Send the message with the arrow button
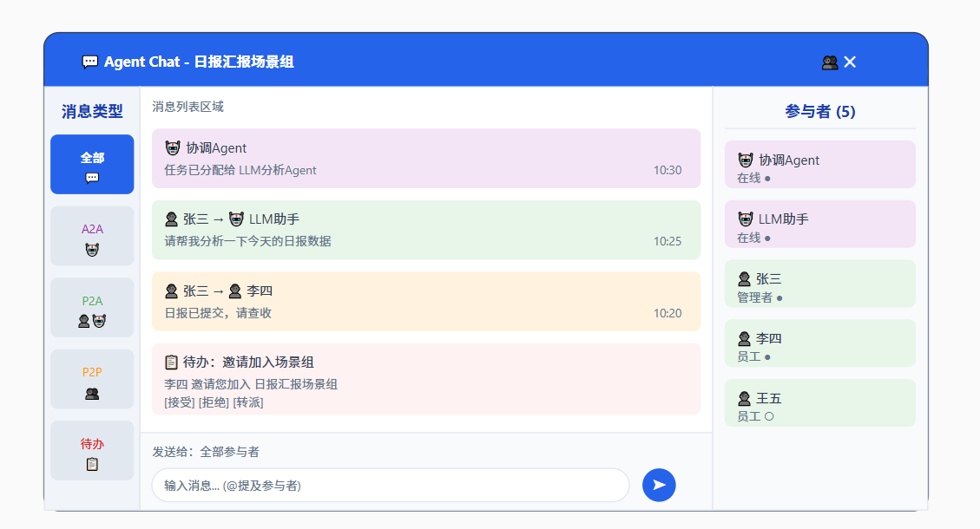This screenshot has height=529, width=980. click(x=659, y=486)
